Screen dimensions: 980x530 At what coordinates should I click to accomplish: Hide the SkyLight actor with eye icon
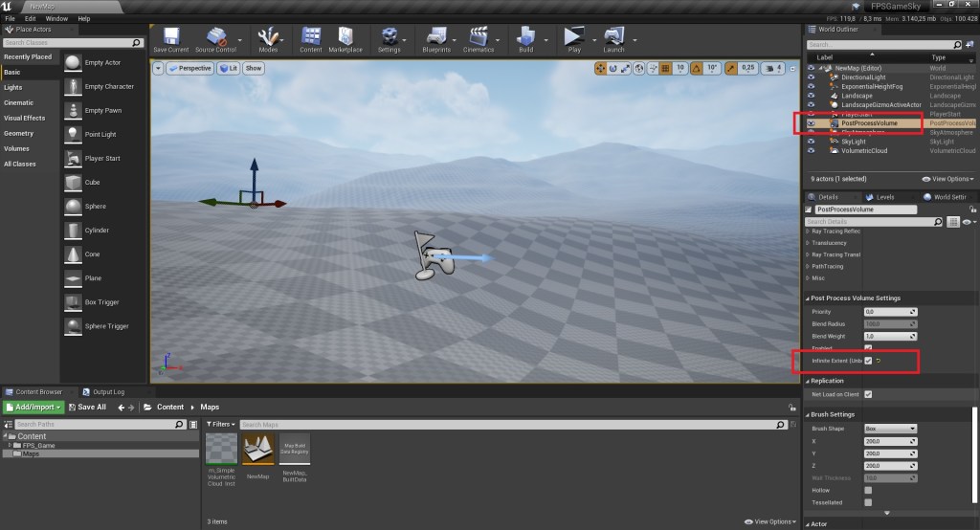coord(812,142)
